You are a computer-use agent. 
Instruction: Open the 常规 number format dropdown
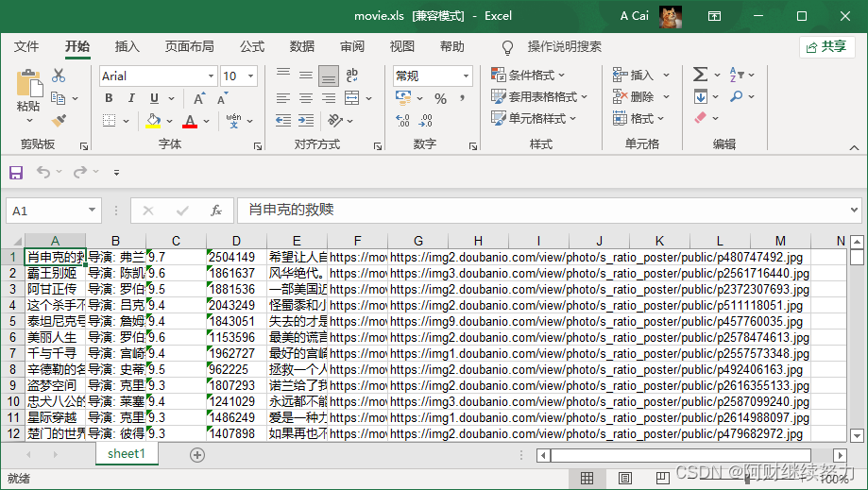pos(466,76)
